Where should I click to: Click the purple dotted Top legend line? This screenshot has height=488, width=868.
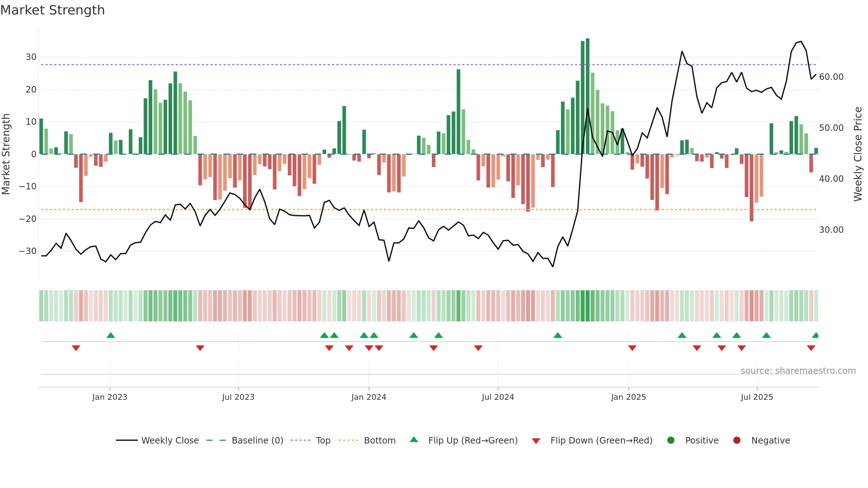click(x=301, y=440)
